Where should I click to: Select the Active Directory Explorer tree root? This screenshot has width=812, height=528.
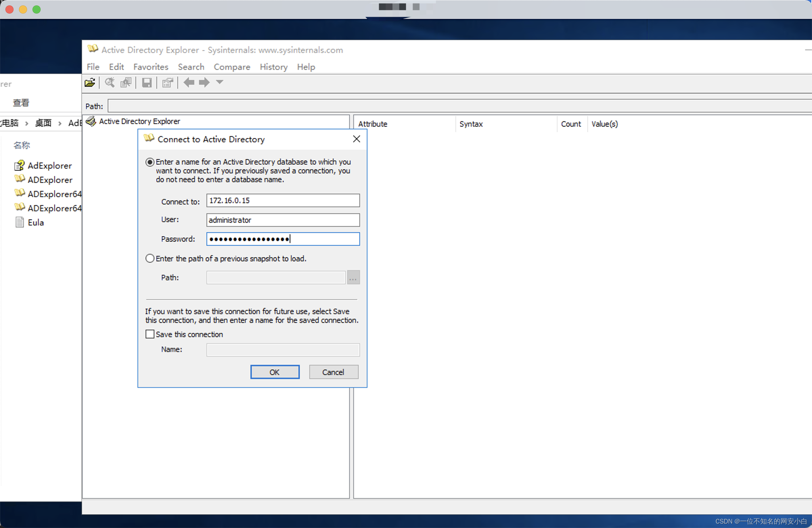(x=139, y=121)
